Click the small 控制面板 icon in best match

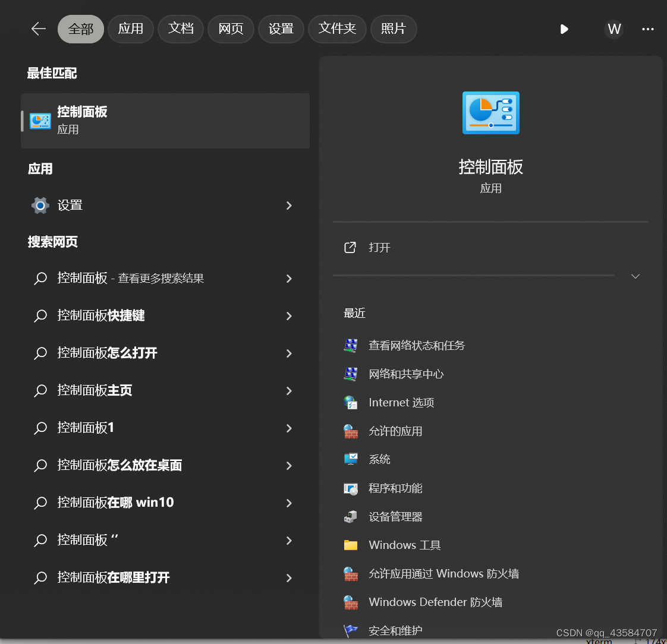[x=40, y=121]
